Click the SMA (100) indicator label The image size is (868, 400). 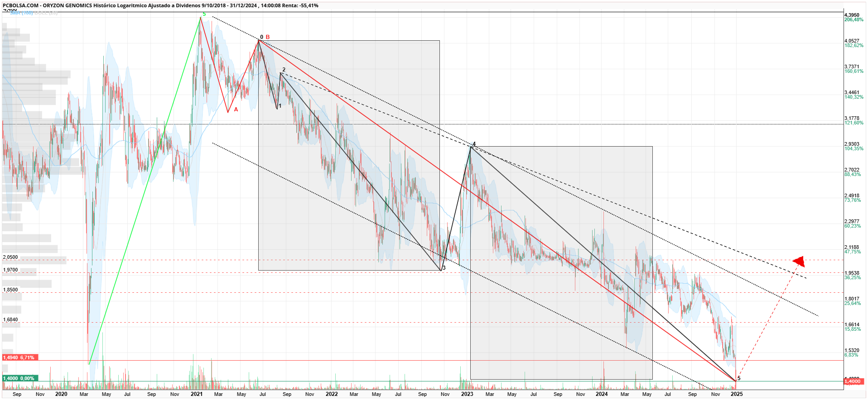tap(21, 13)
